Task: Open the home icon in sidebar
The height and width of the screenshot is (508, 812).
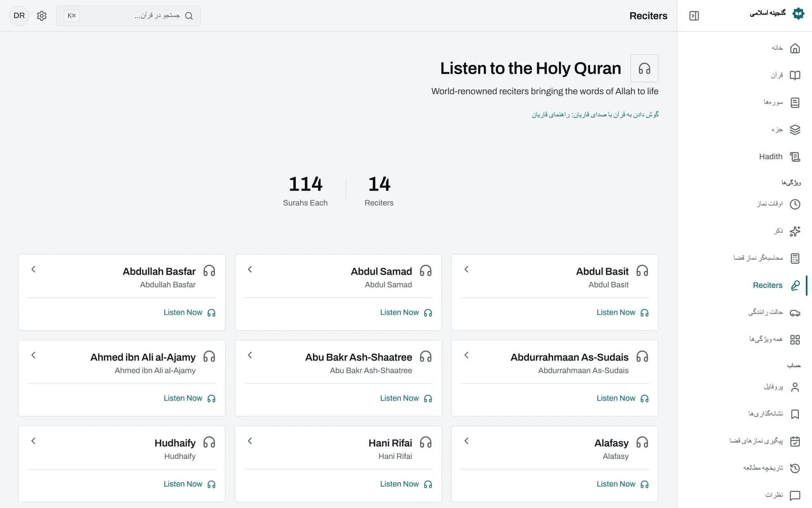Action: [x=795, y=48]
